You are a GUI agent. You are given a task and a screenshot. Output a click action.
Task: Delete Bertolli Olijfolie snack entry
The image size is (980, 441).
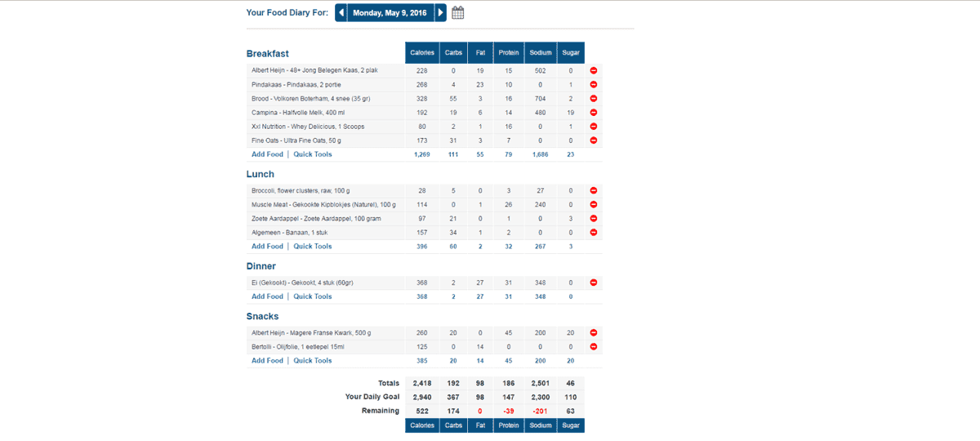[594, 346]
